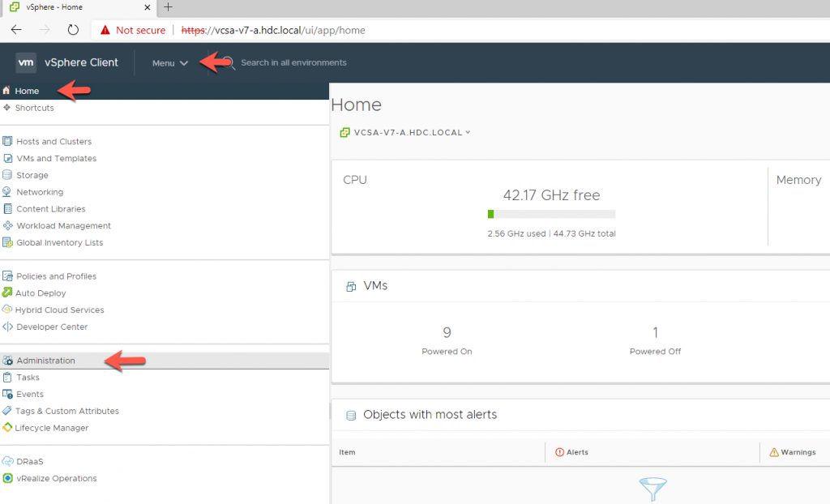Click the Content Libraries icon

click(7, 208)
